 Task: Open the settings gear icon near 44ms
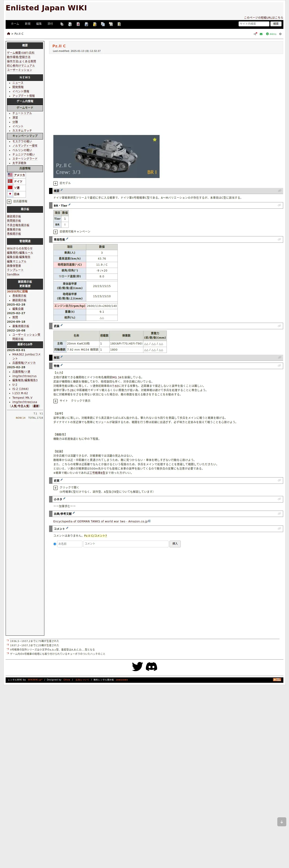click(x=280, y=34)
